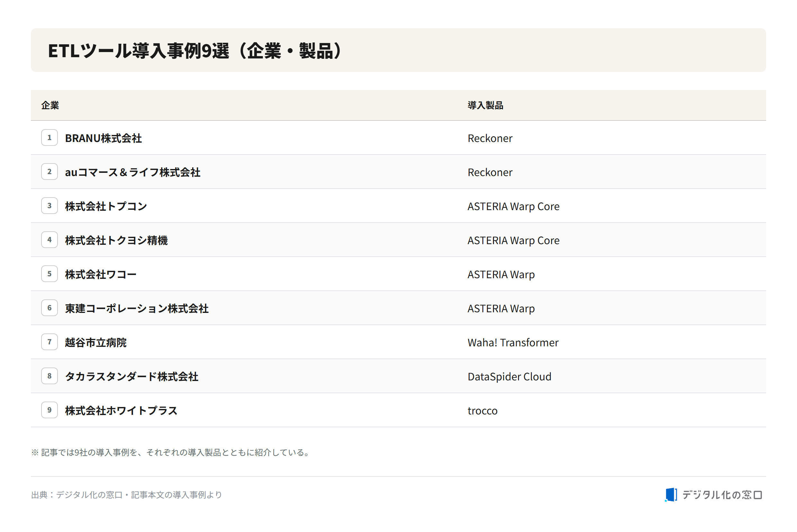Click Reckoner in the auコマース＆ライフ row
797x532 pixels.
point(490,172)
